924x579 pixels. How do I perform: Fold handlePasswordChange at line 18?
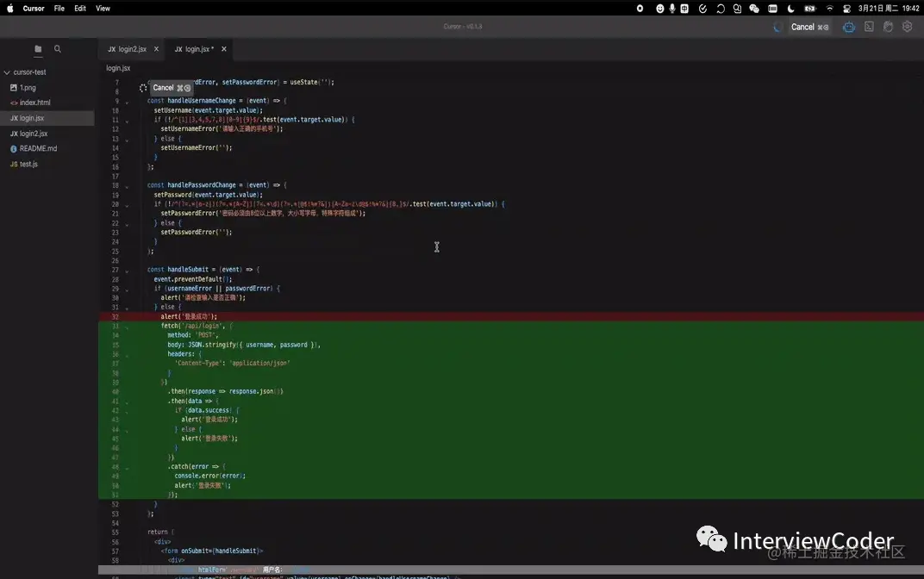tap(127, 186)
